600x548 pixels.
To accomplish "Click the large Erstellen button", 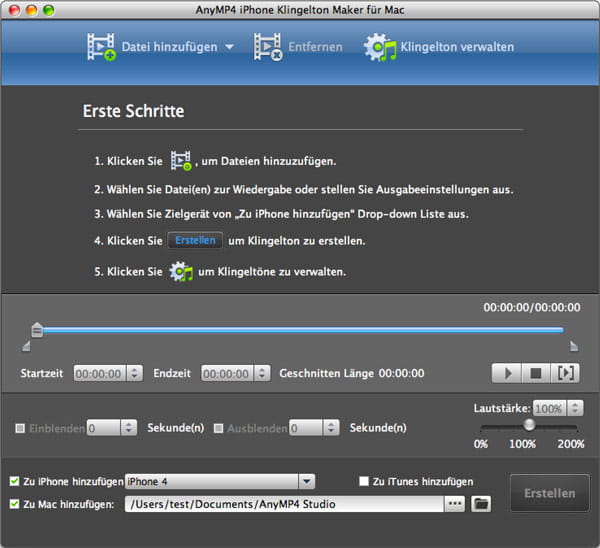I will [x=550, y=493].
